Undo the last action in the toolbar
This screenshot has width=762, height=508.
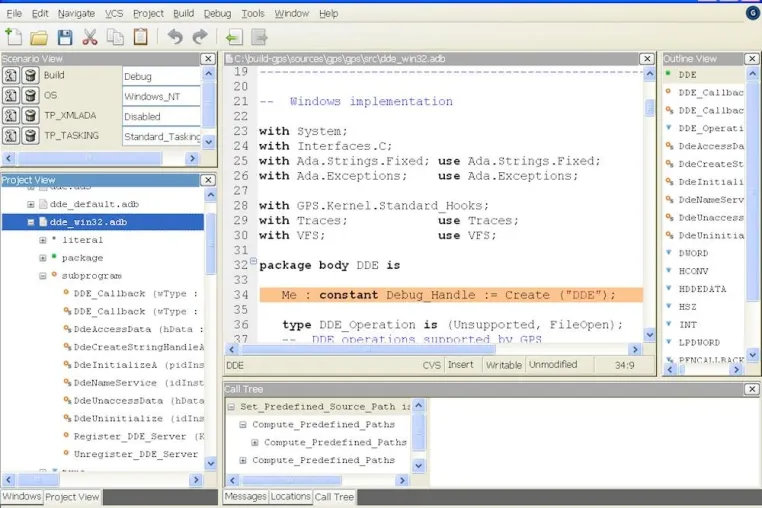pos(175,37)
